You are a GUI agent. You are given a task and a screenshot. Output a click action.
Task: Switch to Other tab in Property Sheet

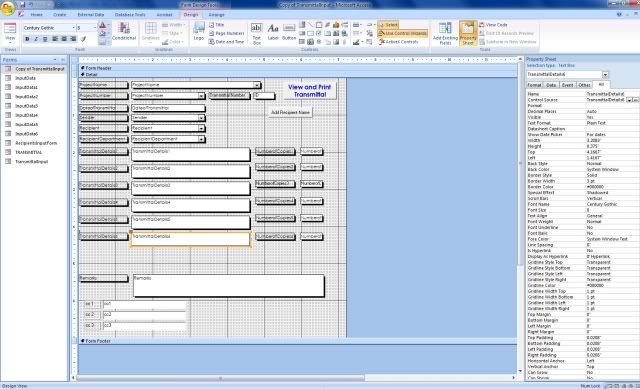tap(584, 85)
